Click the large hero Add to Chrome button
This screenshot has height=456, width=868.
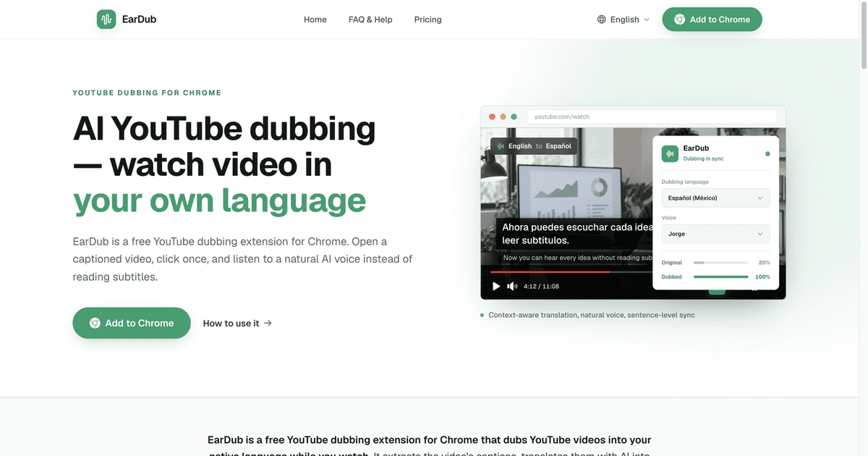pyautogui.click(x=132, y=323)
